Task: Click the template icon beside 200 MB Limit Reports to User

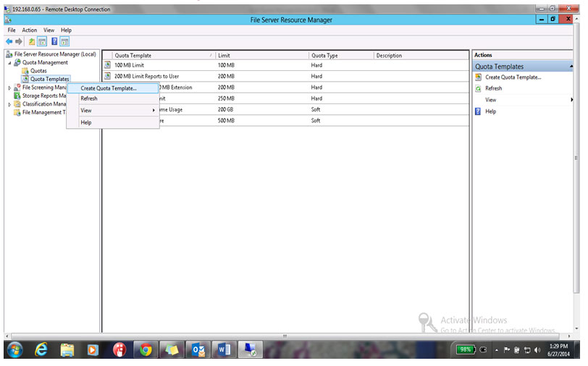Action: tap(108, 76)
